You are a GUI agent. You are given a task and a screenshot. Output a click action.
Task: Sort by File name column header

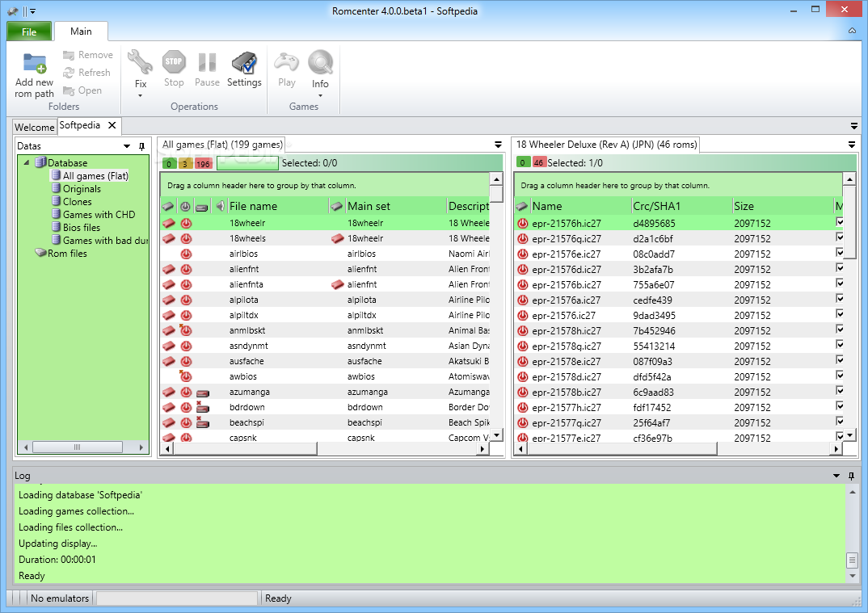276,207
